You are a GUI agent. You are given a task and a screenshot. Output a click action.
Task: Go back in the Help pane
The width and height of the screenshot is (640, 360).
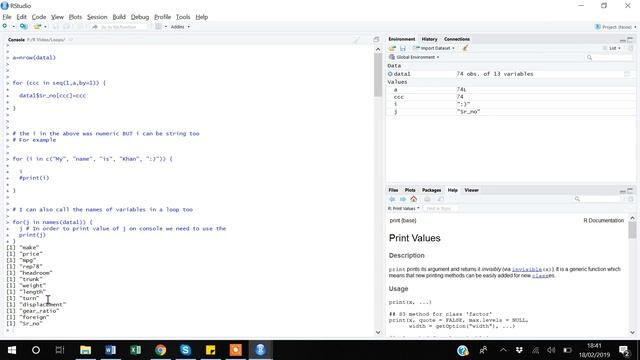[x=392, y=199]
